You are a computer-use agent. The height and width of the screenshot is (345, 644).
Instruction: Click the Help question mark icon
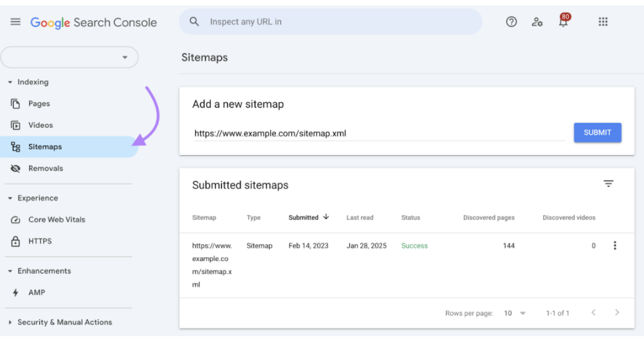512,22
